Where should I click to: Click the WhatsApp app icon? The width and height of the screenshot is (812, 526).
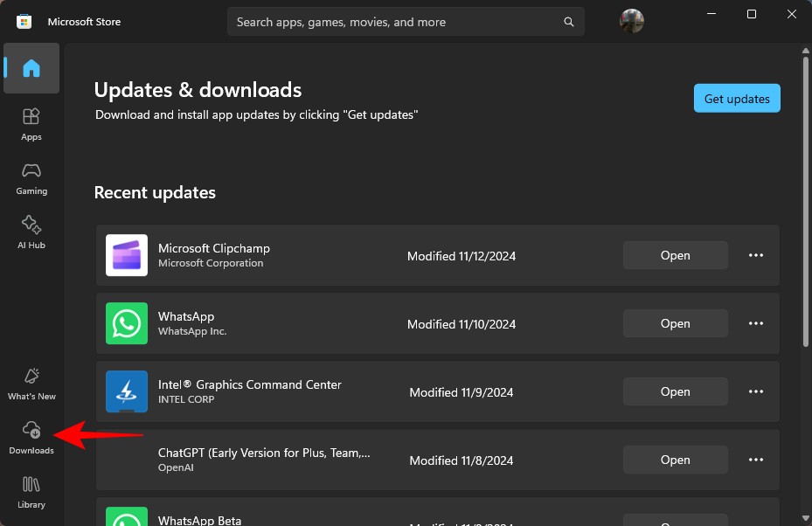[x=127, y=324]
